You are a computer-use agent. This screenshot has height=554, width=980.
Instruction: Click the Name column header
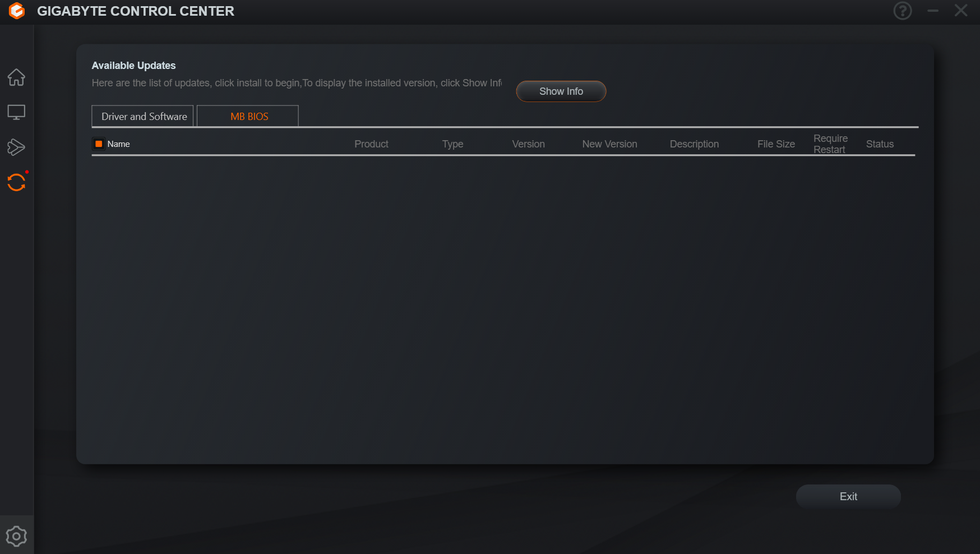[119, 144]
